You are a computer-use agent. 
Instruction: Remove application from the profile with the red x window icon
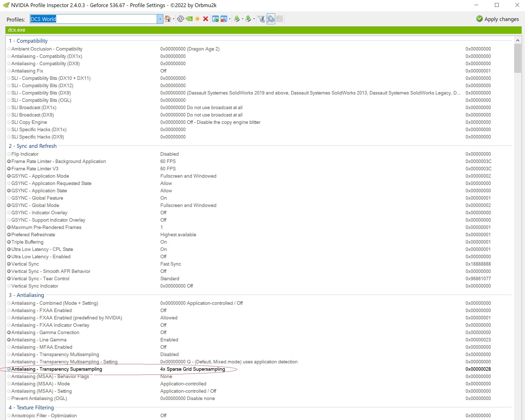224,19
